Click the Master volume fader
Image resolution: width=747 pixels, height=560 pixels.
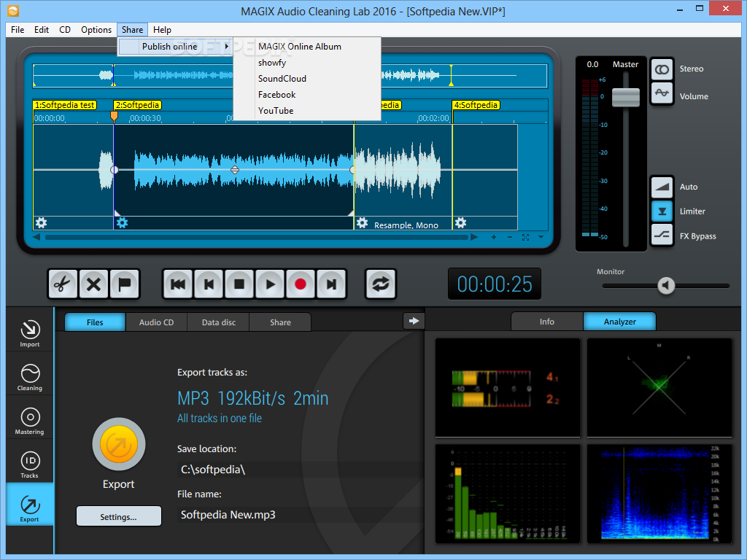coord(625,98)
